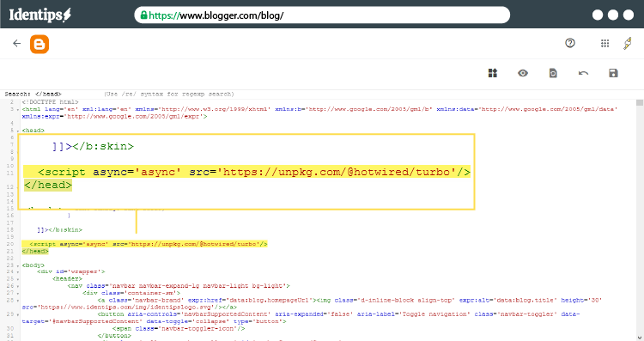Collapse the nav element fold arrow on line 26
Viewport: 644px width, 341px height.
tap(18, 286)
